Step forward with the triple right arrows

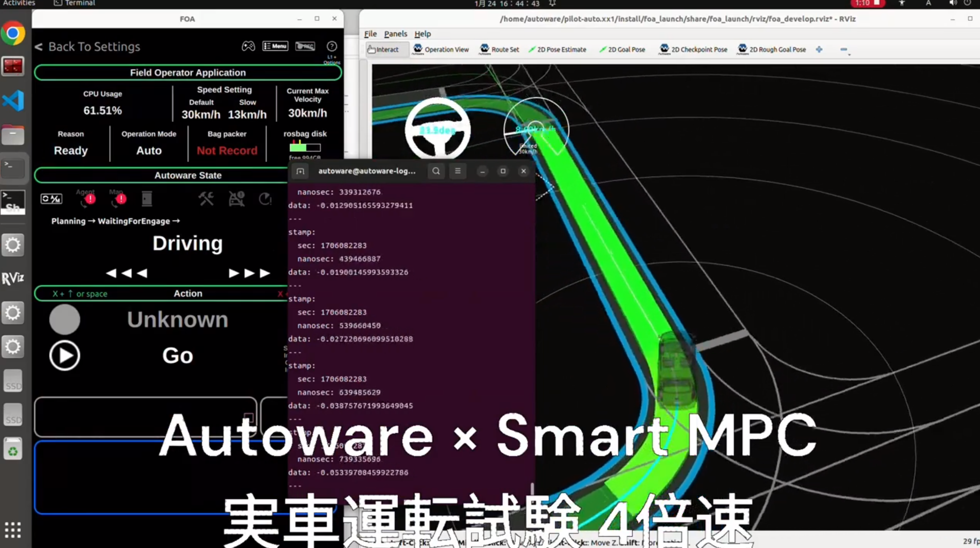(249, 273)
